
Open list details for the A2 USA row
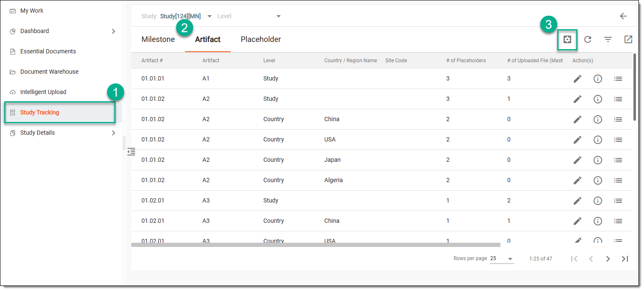[x=618, y=140]
